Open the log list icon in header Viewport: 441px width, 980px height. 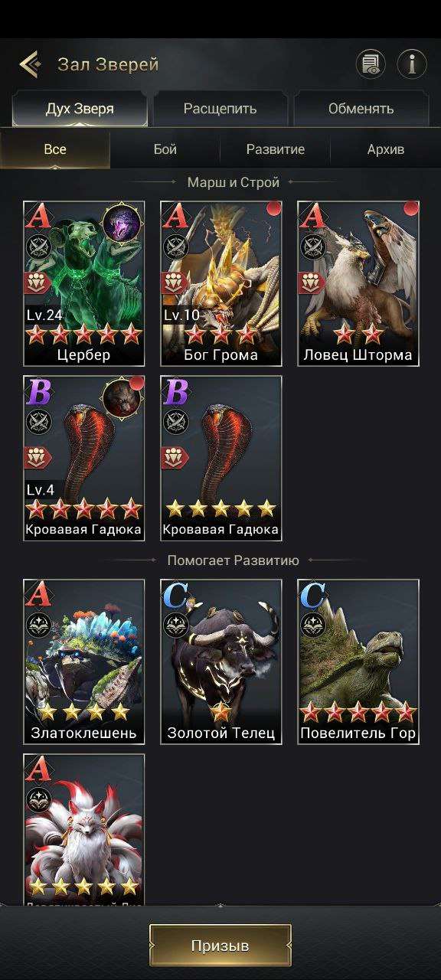371,64
